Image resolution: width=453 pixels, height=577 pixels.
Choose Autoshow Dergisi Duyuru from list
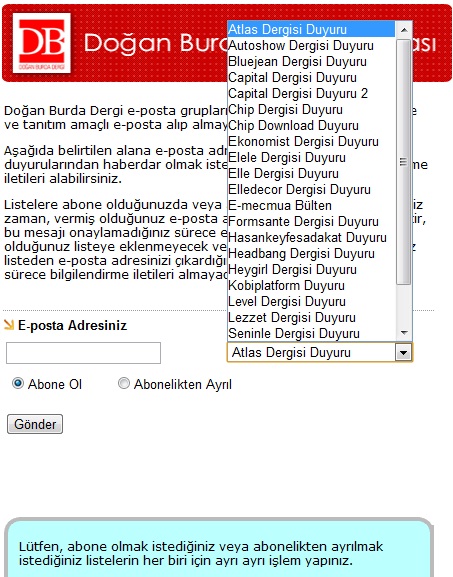(311, 45)
